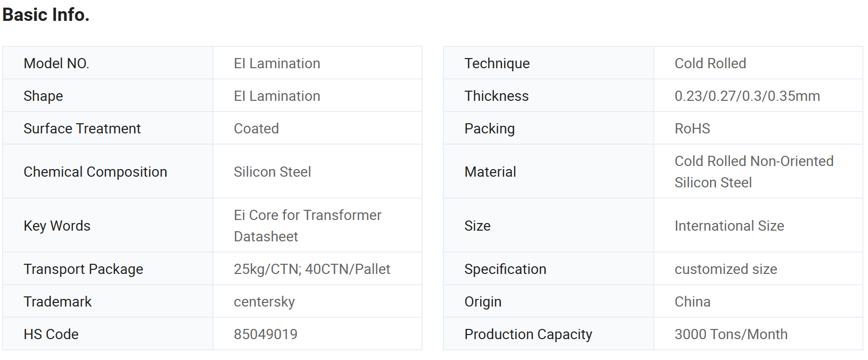Select the centersky trademark value

click(x=264, y=301)
